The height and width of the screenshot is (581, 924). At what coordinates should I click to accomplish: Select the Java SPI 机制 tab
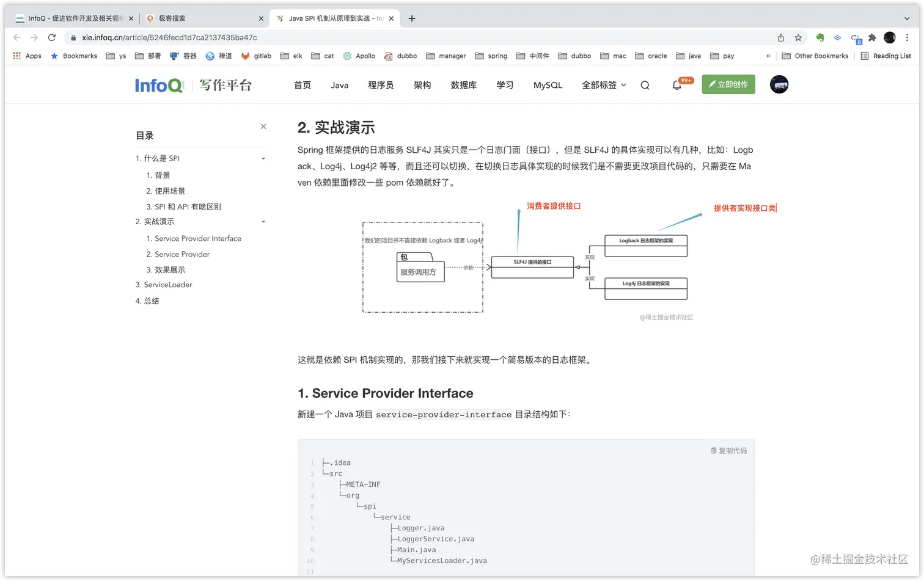click(335, 18)
